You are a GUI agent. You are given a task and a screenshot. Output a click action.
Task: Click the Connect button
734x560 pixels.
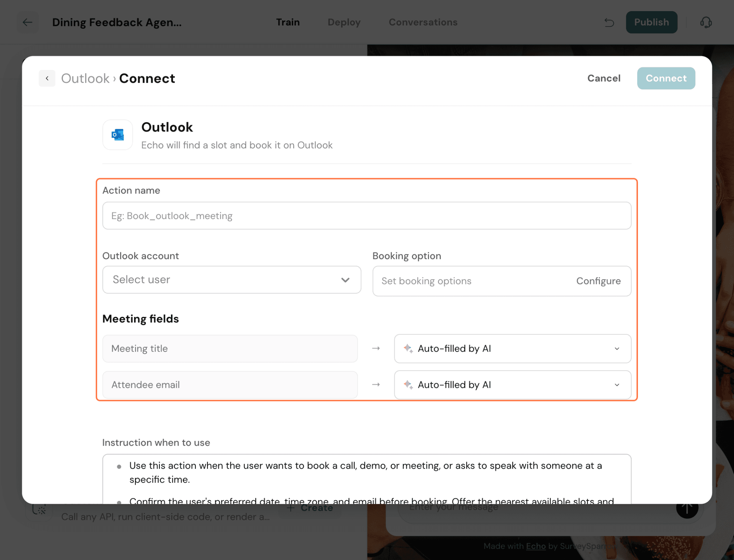(x=666, y=78)
